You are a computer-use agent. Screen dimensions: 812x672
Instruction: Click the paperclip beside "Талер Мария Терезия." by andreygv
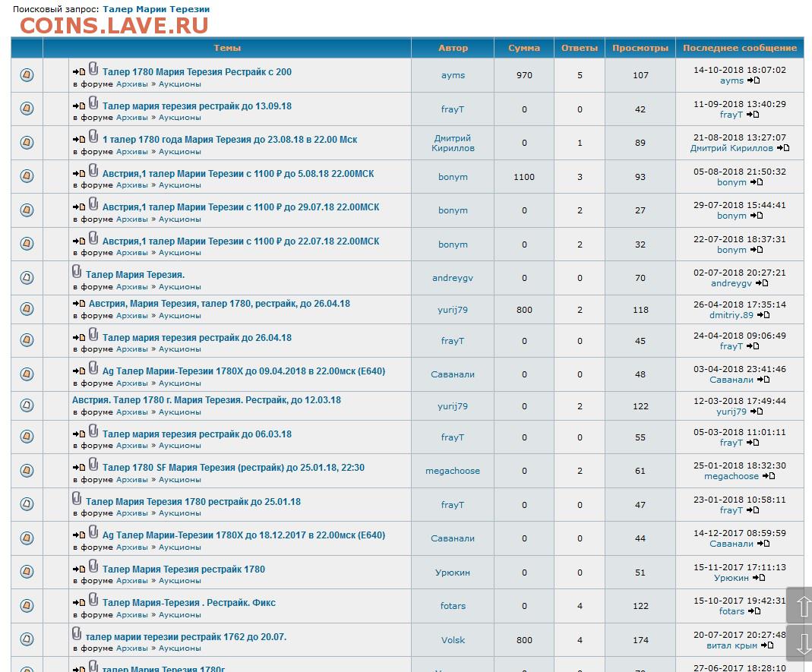pos(77,271)
